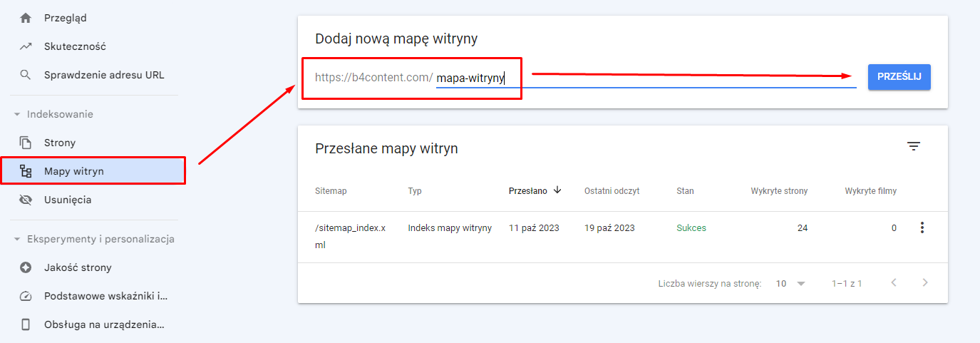
Task: Open the three-dot menu for sitemap_index.xml
Action: [922, 228]
